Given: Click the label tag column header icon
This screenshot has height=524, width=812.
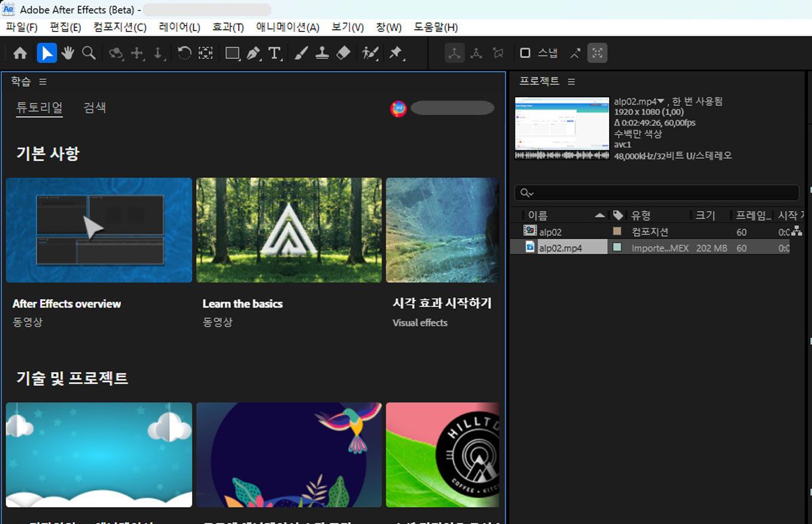Looking at the screenshot, I should click(617, 215).
